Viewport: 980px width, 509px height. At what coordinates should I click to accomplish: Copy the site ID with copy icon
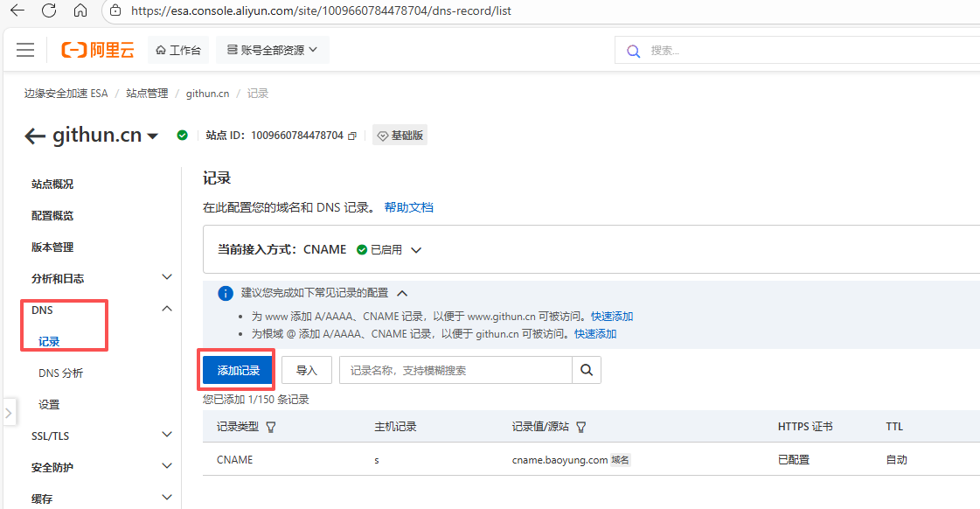352,136
